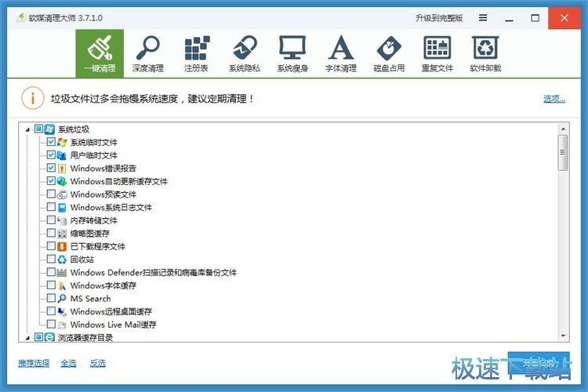The width and height of the screenshot is (588, 392).
Task: Click the Windows错误报告 warning icon
Action: coord(62,169)
